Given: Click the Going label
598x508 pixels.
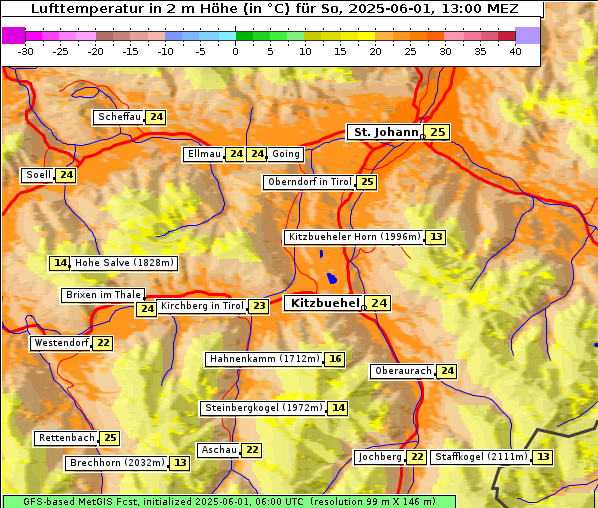Looking at the screenshot, I should pyautogui.click(x=285, y=154).
